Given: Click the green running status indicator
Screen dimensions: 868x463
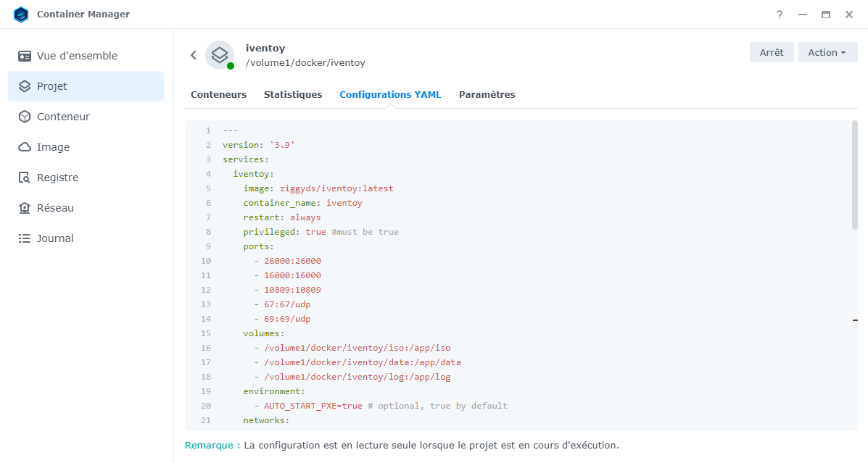Looking at the screenshot, I should click(231, 64).
